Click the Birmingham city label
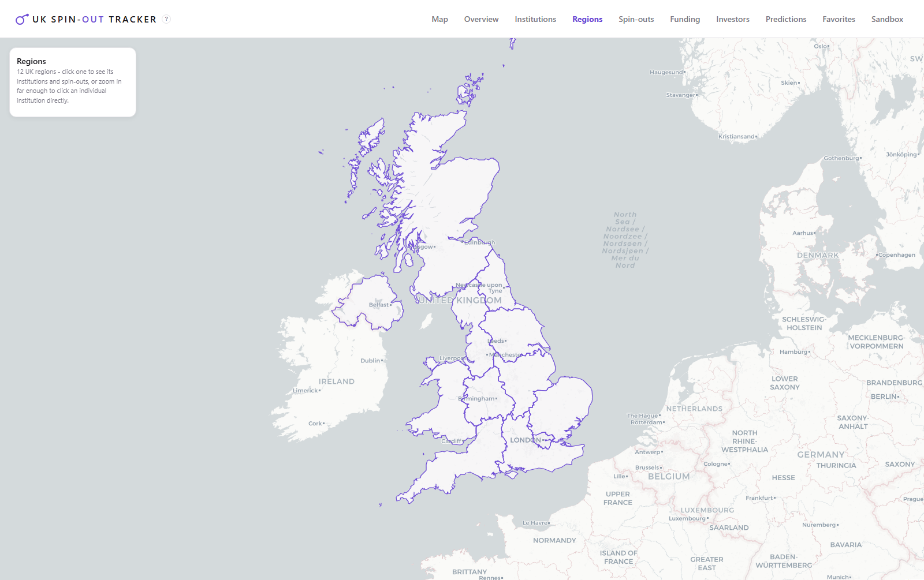 [x=477, y=398]
